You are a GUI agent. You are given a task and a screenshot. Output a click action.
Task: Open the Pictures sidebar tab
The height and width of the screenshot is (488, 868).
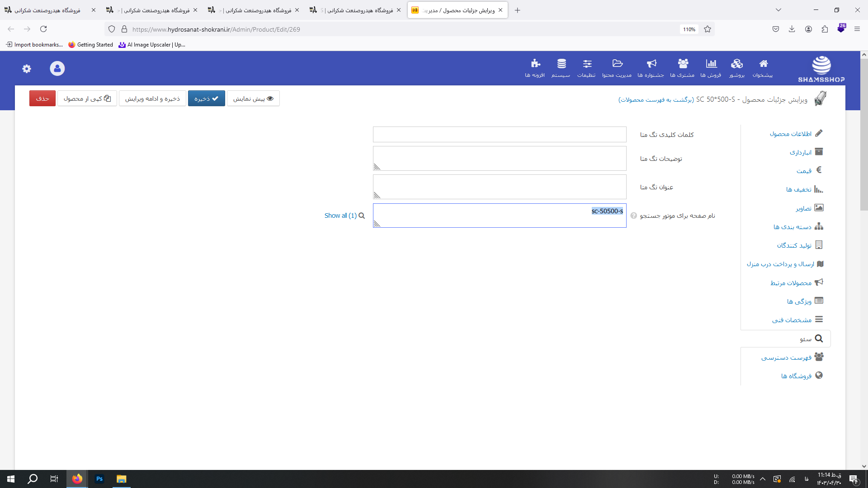[x=803, y=208]
